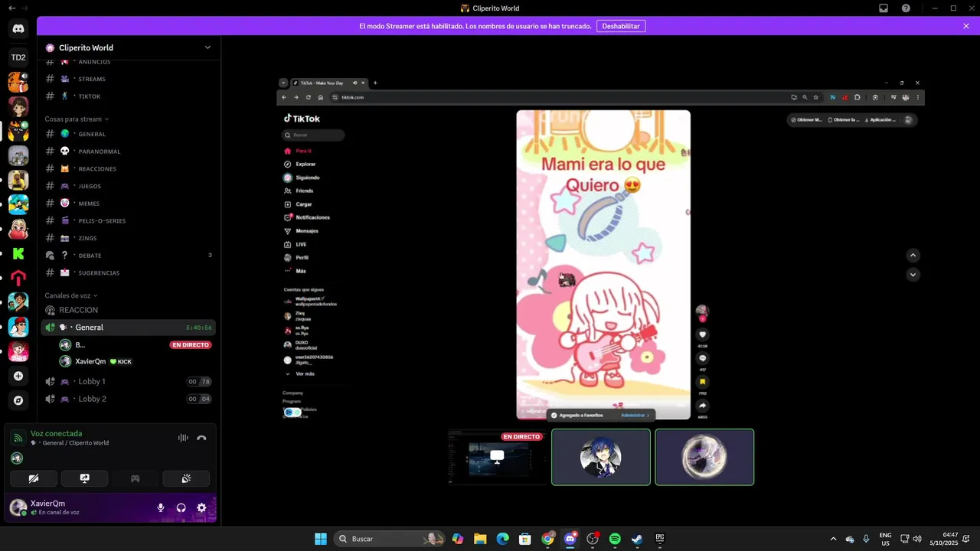Open the tiktok channel
This screenshot has height=551, width=980.
(x=128, y=96)
